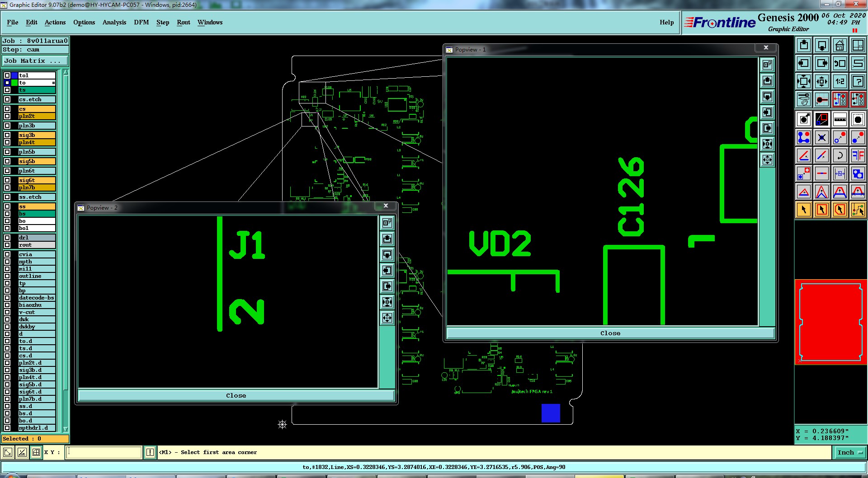Open the DFM menu
The height and width of the screenshot is (478, 868).
(x=142, y=22)
